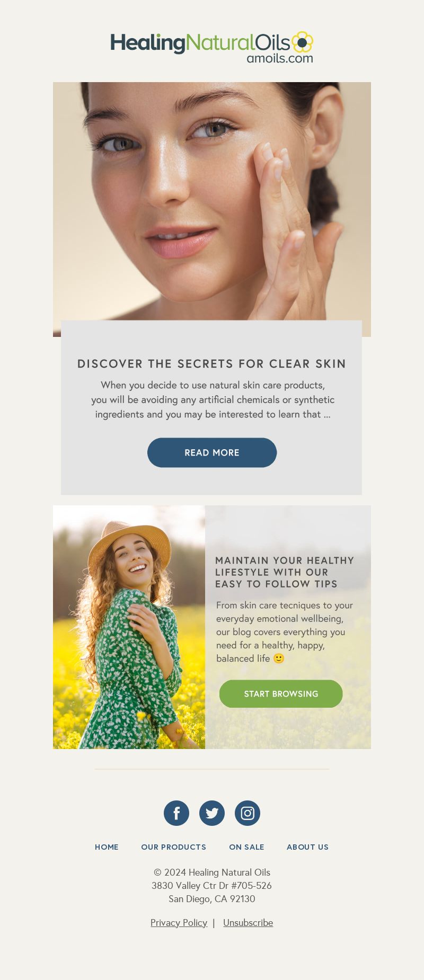The height and width of the screenshot is (980, 424).
Task: Open the Instagram camera icon
Action: (248, 813)
